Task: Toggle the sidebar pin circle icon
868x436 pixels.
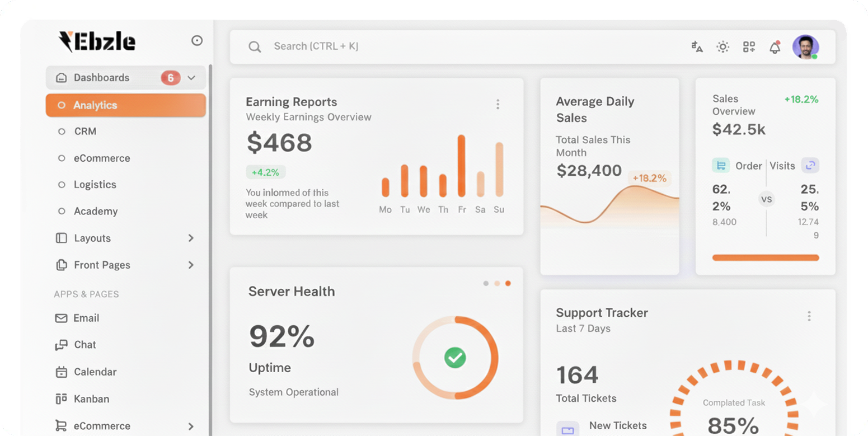Action: pyautogui.click(x=197, y=41)
